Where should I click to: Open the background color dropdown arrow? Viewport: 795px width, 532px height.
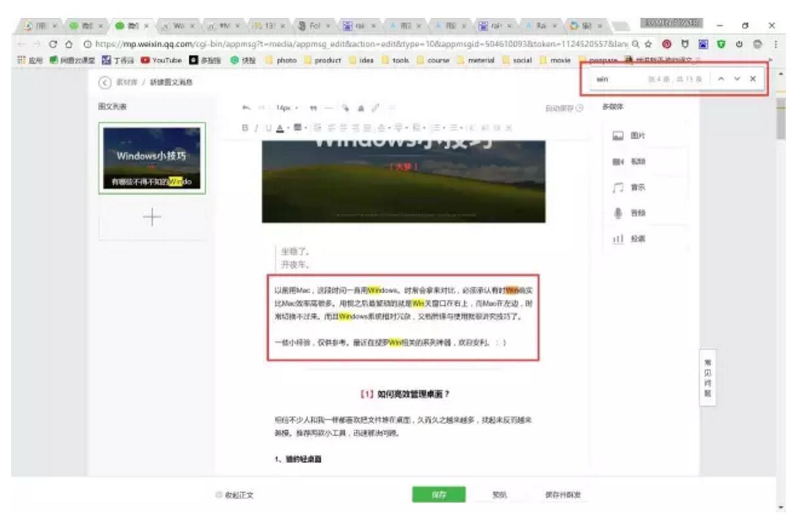point(305,128)
